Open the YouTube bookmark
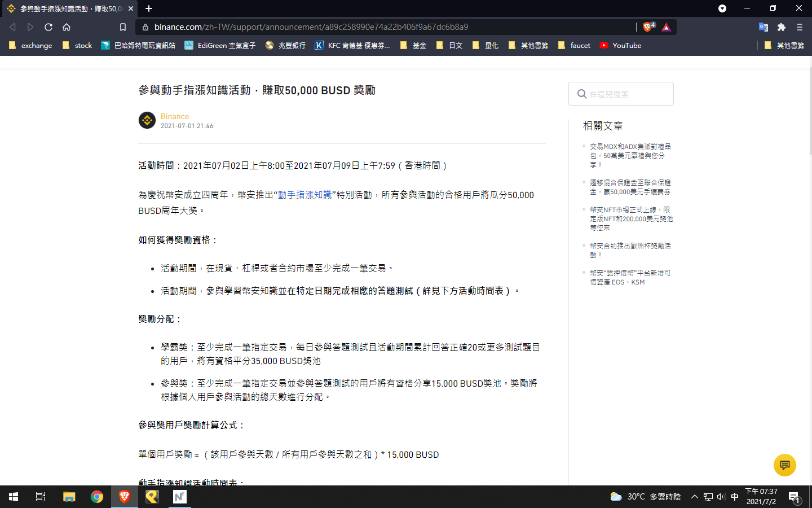Image resolution: width=812 pixels, height=508 pixels. (620, 46)
